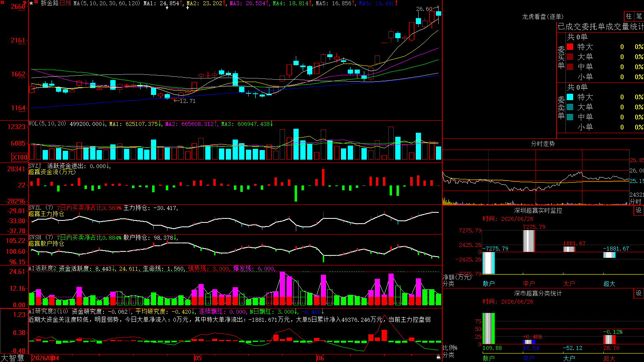Click the -1881.67 bar in 超大 column
The width and height of the screenshot is (644, 362).
pos(609,255)
